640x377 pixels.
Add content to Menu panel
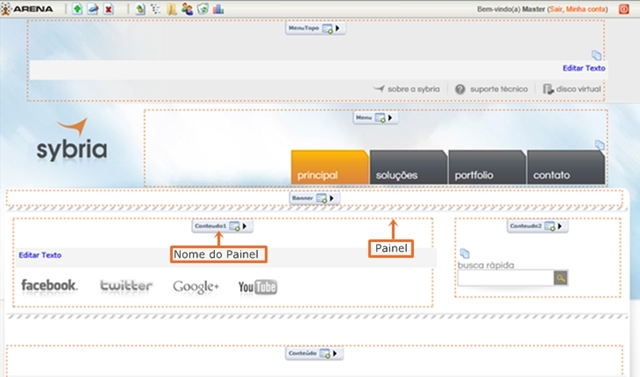tap(380, 118)
